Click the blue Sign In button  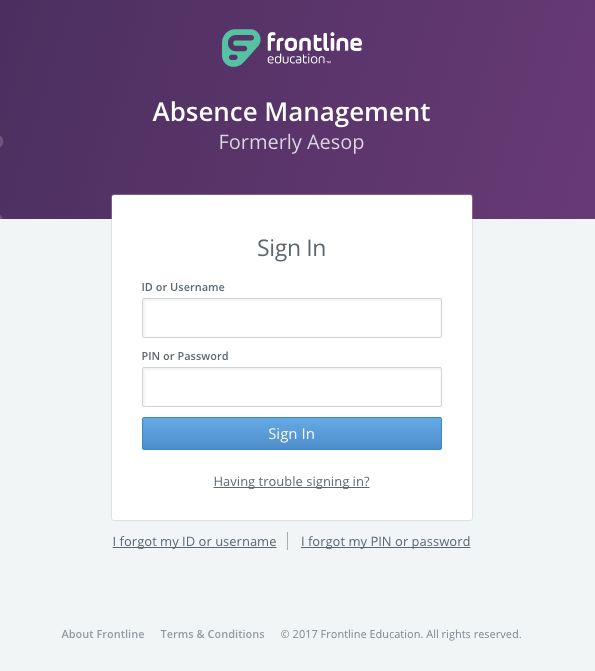pyautogui.click(x=292, y=433)
